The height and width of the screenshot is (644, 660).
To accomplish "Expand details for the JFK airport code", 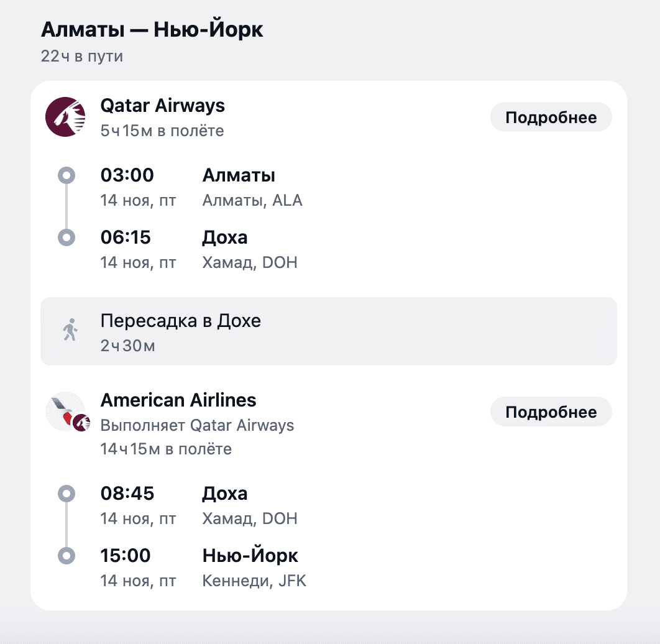I will click(x=293, y=581).
